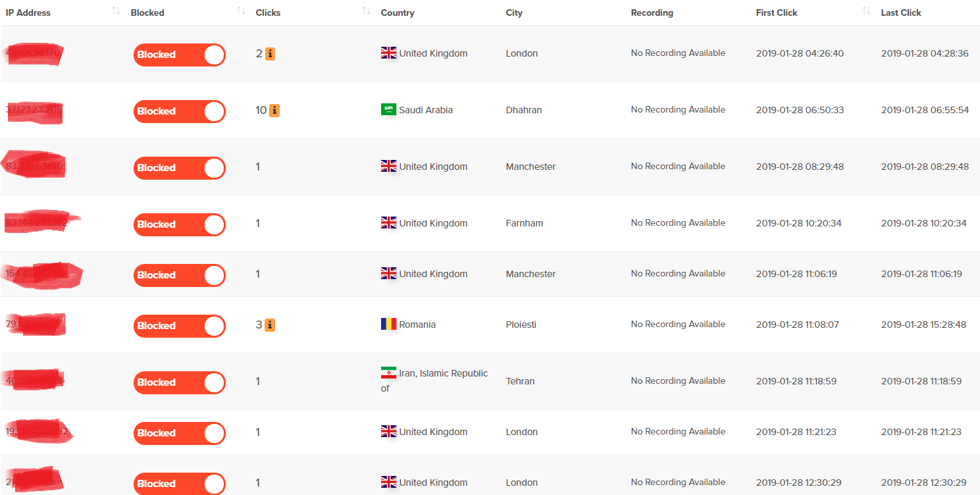Click No Recording Available for Tehran
This screenshot has width=980, height=495.
(678, 381)
